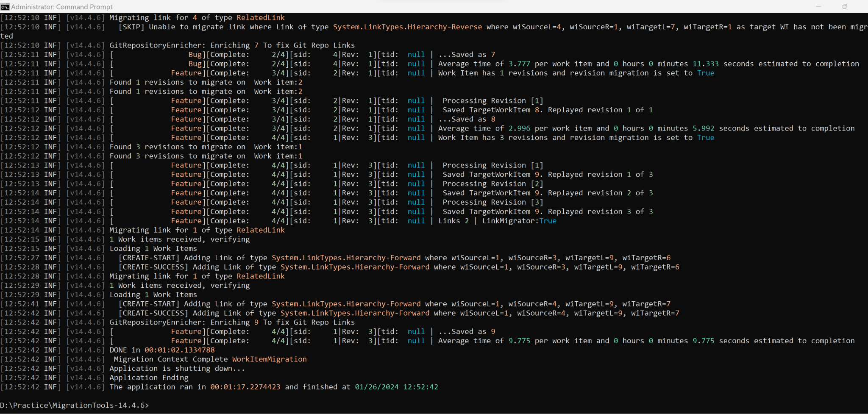The height and width of the screenshot is (414, 868).
Task: Click the 'Saved TargetWorkItem 9. Replayed revision 3 of 3' line
Action: 546,211
